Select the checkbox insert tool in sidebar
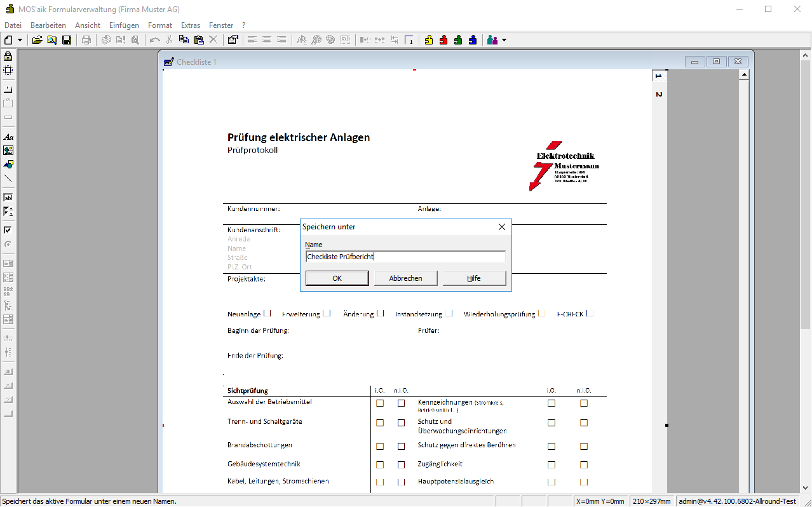812x507 pixels. [x=8, y=230]
